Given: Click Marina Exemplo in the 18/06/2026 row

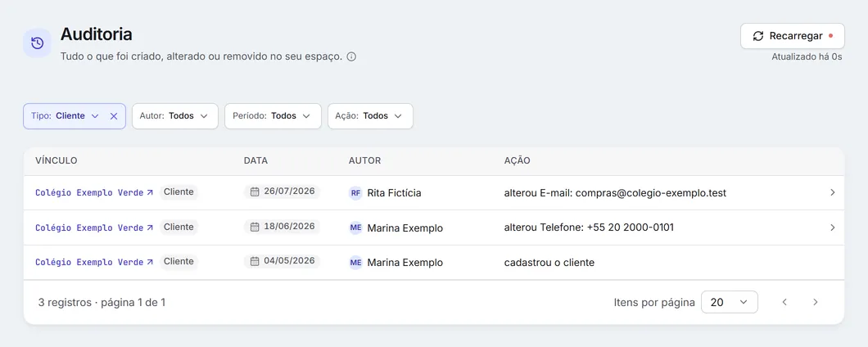Looking at the screenshot, I should (405, 228).
